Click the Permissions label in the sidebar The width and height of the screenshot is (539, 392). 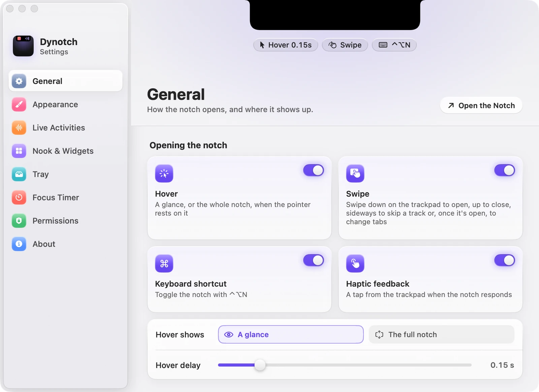point(56,221)
